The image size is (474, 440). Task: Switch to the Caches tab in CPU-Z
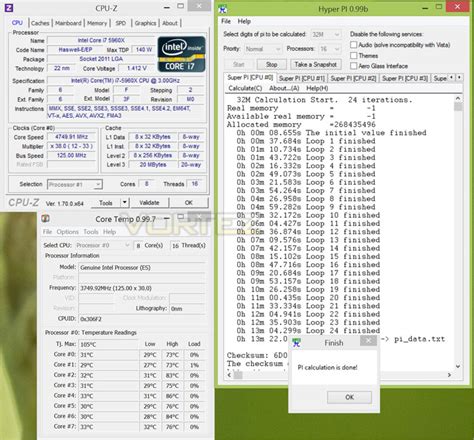pyautogui.click(x=40, y=23)
